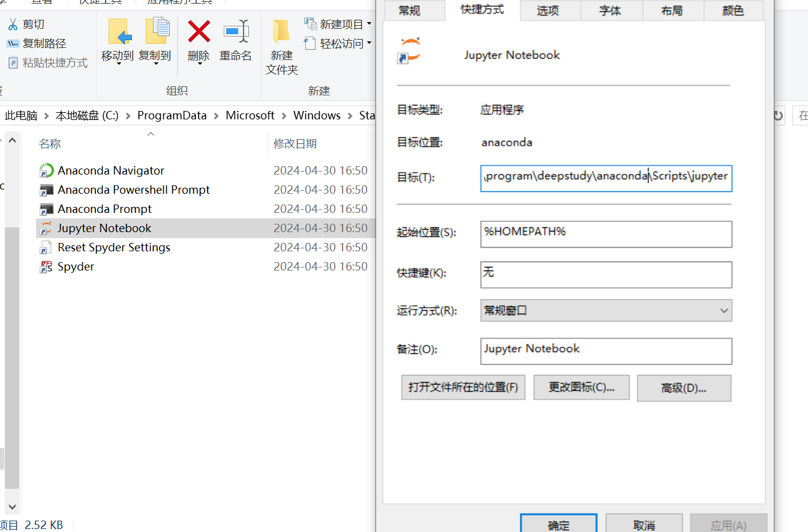
Task: Click the Copy to icon
Action: pos(157,31)
